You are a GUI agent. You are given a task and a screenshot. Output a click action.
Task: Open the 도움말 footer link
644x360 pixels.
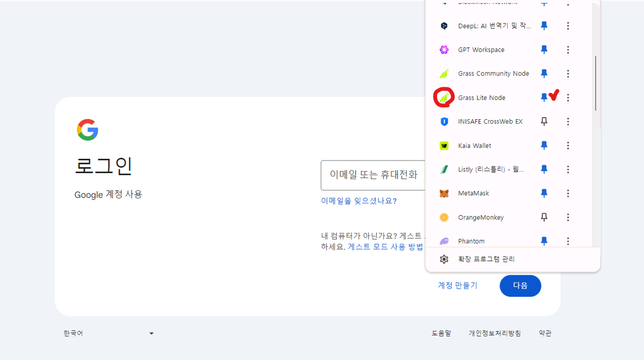coord(441,333)
